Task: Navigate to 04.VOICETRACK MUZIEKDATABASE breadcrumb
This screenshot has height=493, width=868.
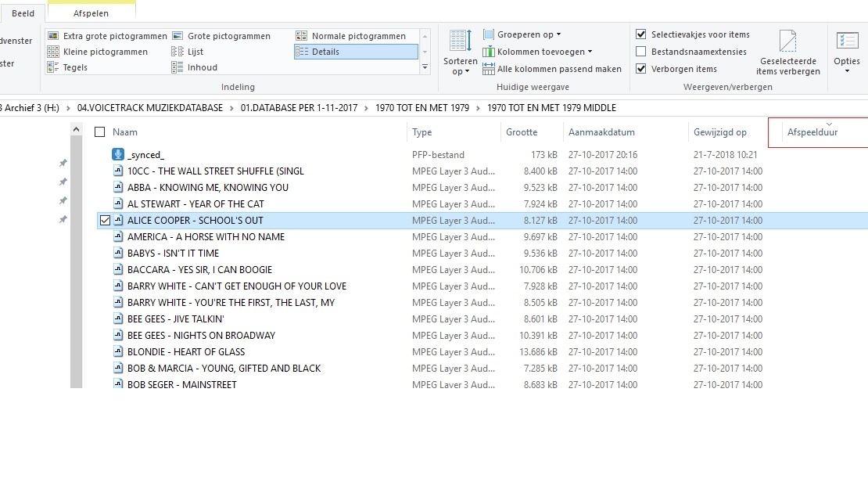Action: click(150, 108)
